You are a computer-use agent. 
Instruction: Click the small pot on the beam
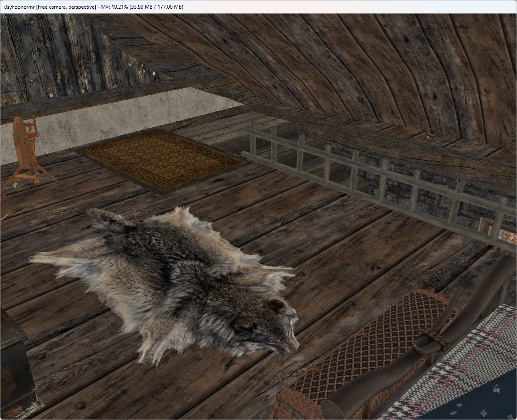pos(431,133)
